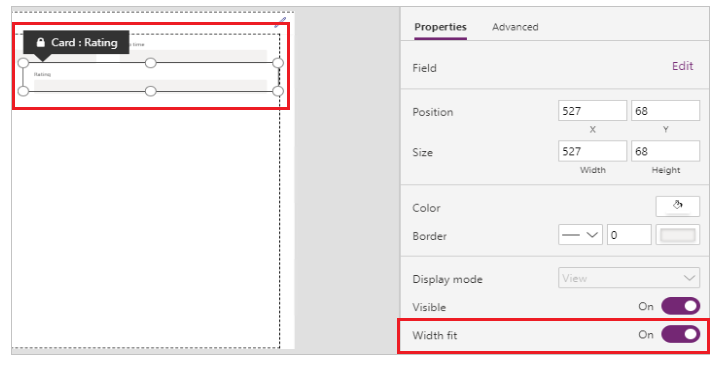Open the Color fill paint bucket picker
721x367 pixels.
tap(677, 206)
